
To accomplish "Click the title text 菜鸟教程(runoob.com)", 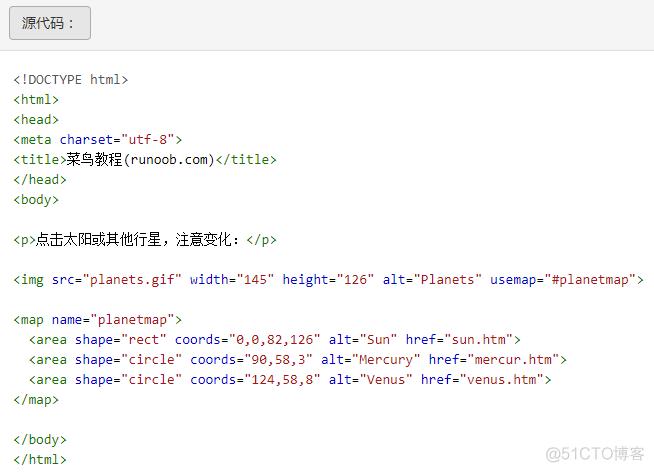I will click(141, 160).
